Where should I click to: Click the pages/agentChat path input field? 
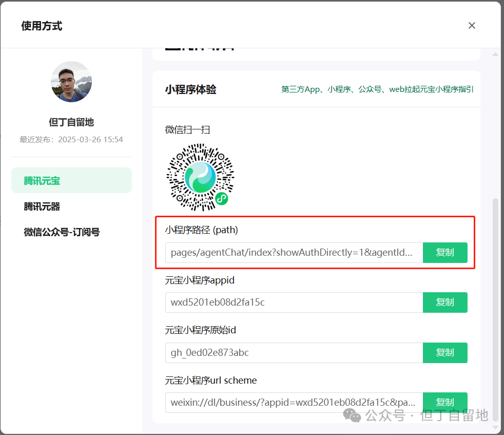tap(294, 253)
